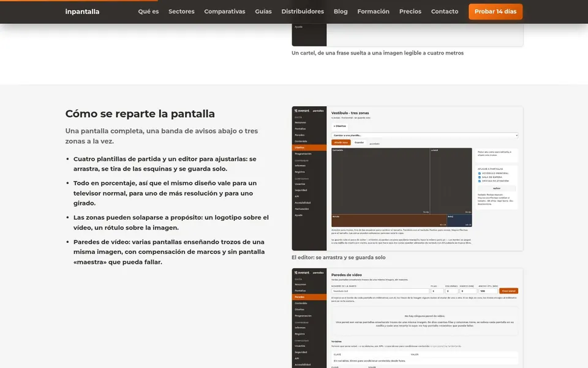This screenshot has width=588, height=368.
Task: Click the Probar 14 días button
Action: [x=496, y=12]
